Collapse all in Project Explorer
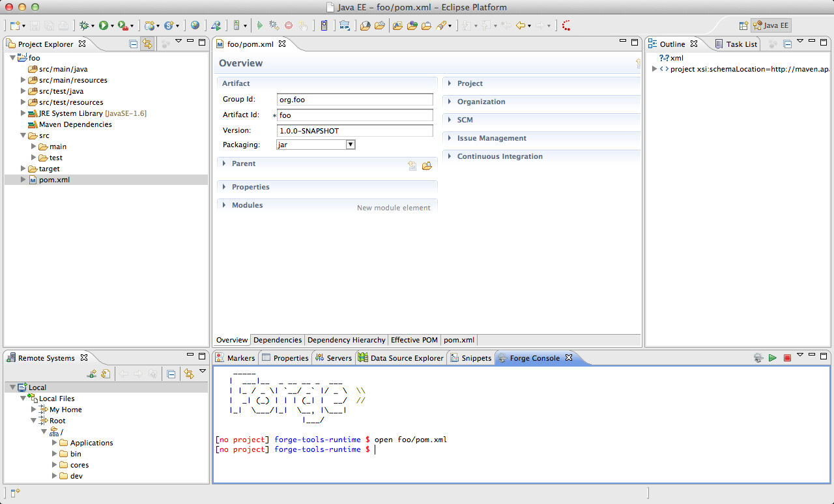The image size is (834, 504). click(134, 44)
